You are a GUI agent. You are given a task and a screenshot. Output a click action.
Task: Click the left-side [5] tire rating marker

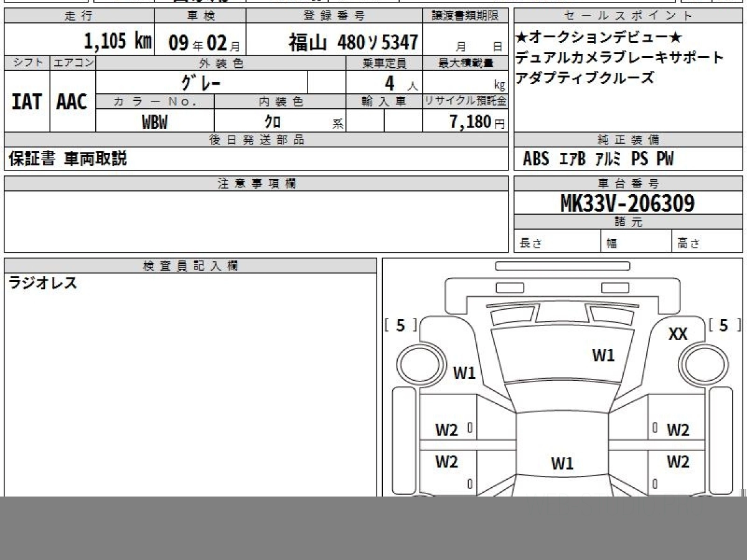400,325
